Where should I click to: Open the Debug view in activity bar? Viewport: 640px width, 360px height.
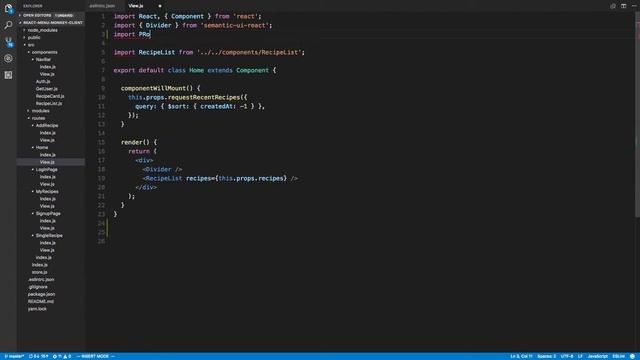[8, 58]
